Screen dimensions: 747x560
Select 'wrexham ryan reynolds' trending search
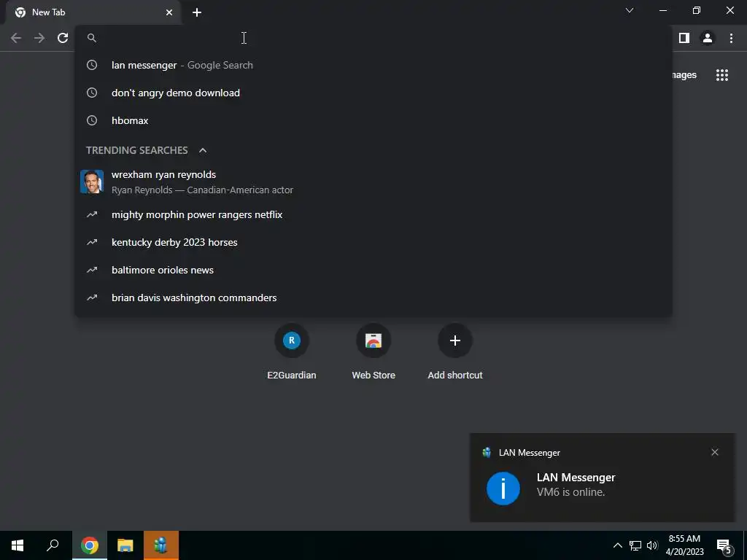[373, 182]
